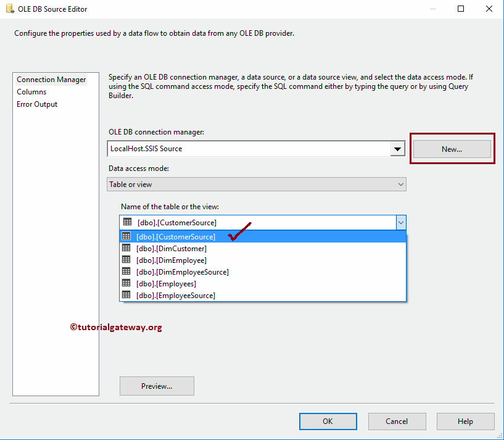Choose [dbo].[EmployeeSource] from the table list

176,296
